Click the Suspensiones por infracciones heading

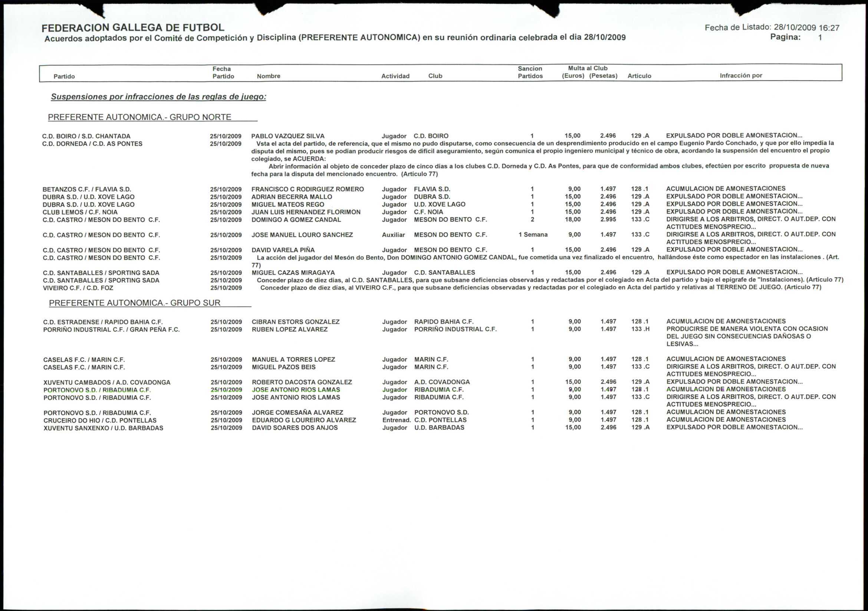pos(158,97)
